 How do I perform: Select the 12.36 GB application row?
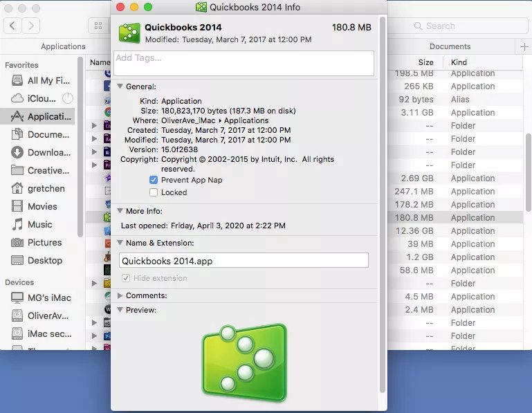tap(455, 231)
